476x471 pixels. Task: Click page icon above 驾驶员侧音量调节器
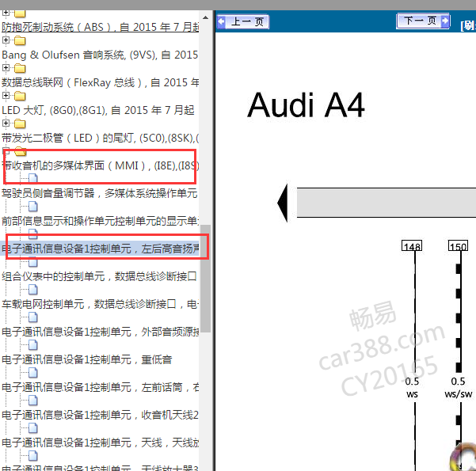(33, 178)
